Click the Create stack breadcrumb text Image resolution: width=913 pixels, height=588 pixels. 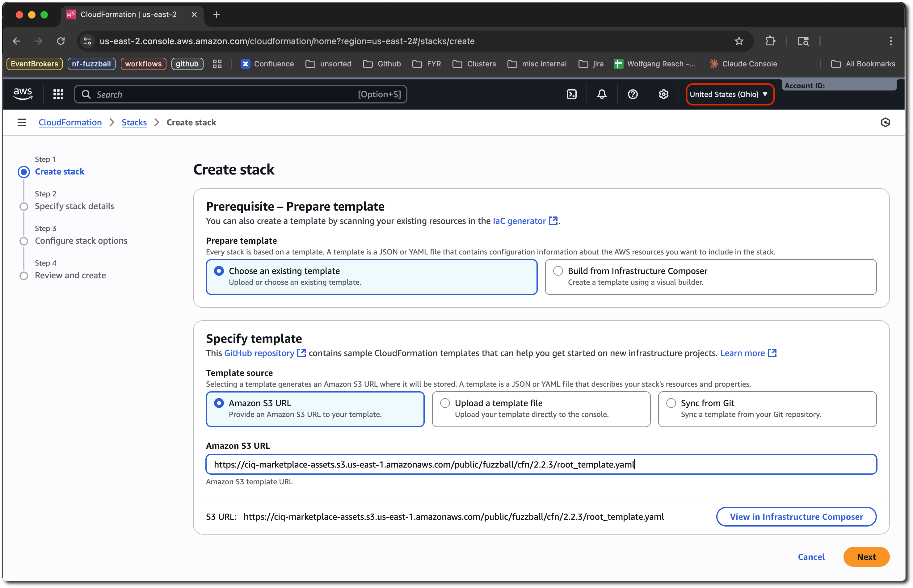click(x=191, y=123)
